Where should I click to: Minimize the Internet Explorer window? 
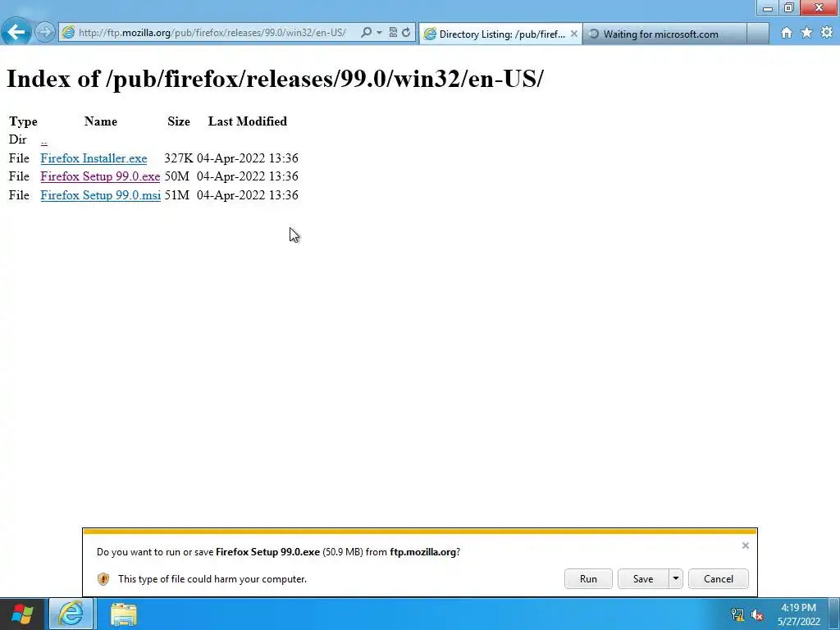[x=768, y=7]
